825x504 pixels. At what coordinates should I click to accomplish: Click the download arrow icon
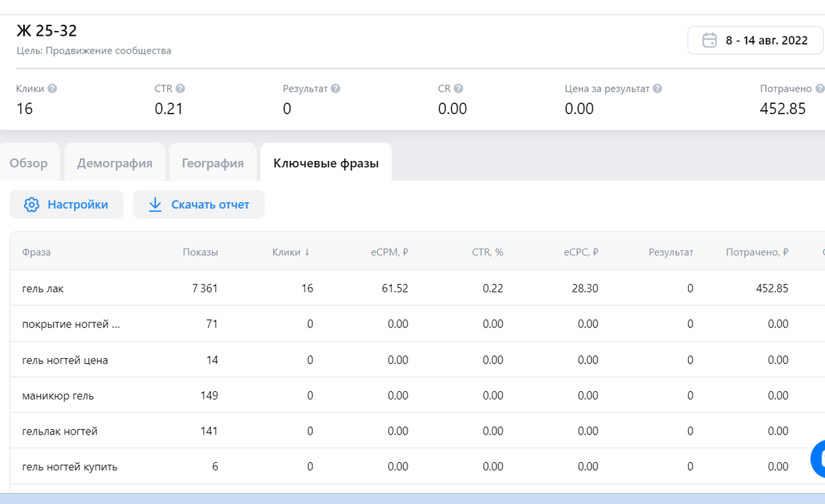(155, 205)
